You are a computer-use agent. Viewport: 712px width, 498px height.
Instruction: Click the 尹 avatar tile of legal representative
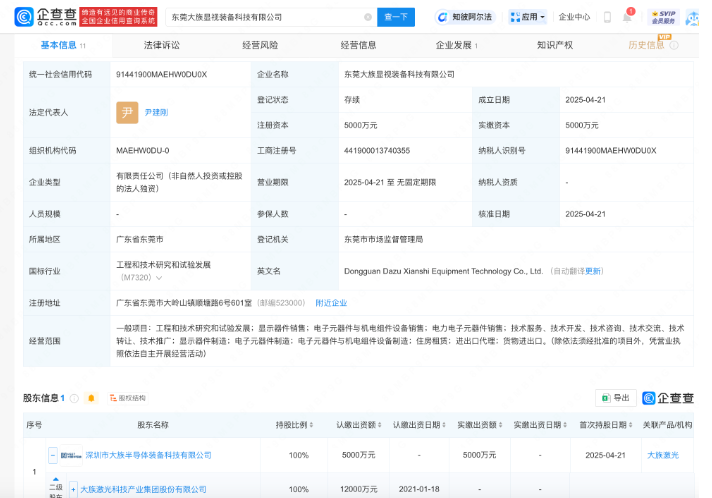pos(127,113)
